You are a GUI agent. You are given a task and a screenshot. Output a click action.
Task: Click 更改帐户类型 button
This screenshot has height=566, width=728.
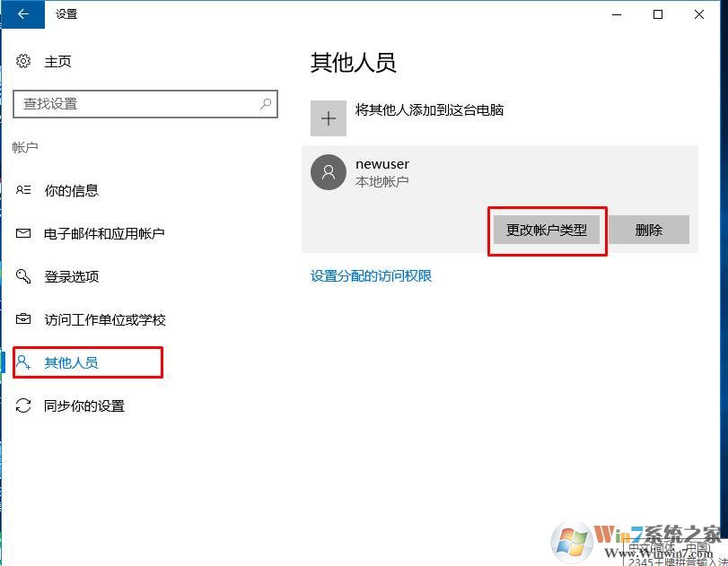point(547,230)
